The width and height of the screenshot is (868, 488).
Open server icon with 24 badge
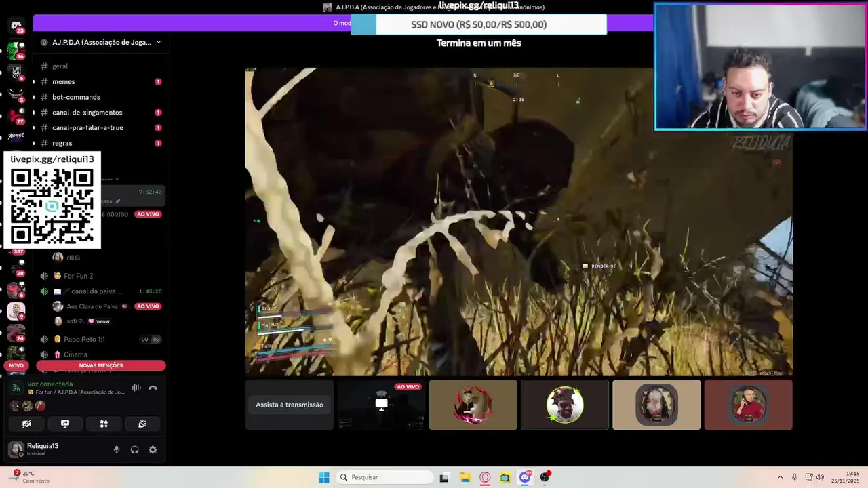(16, 332)
